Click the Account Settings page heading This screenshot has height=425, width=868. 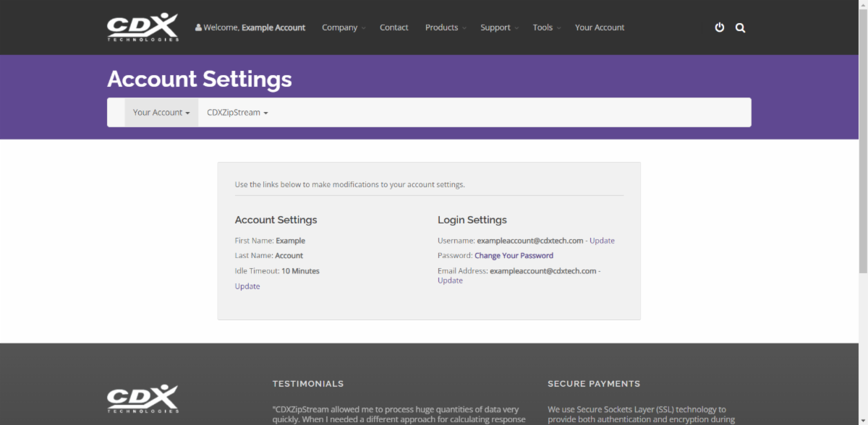point(200,79)
